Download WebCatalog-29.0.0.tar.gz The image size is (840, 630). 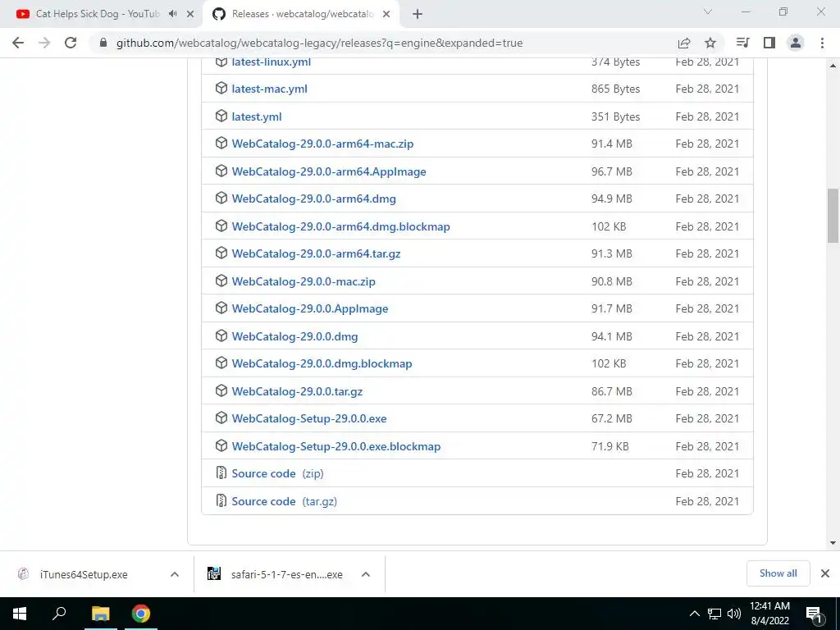(x=297, y=391)
